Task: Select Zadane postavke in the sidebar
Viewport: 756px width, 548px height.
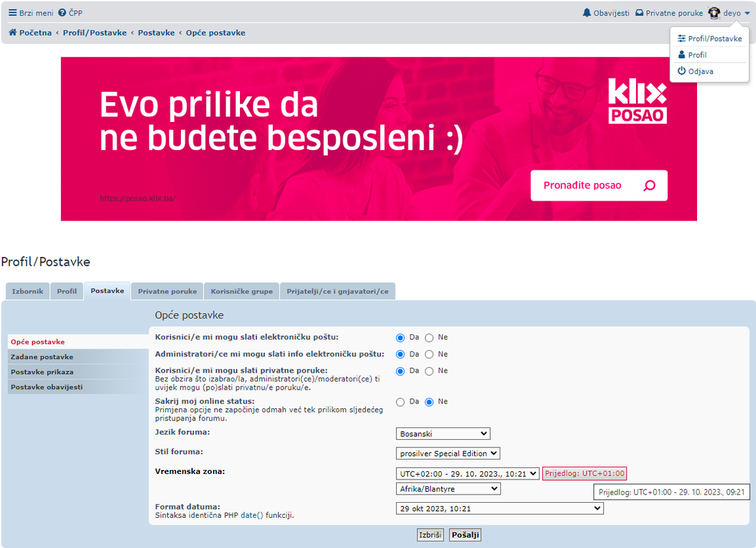Action: (x=78, y=357)
